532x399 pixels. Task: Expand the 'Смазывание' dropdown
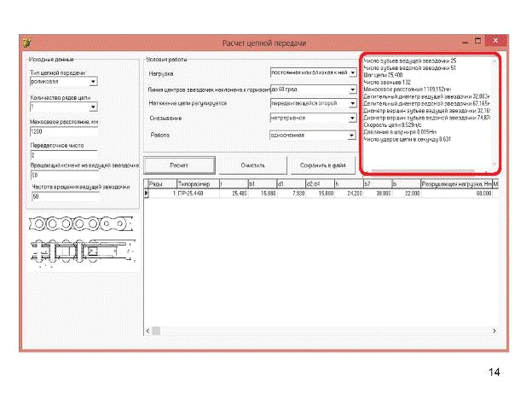coord(352,119)
